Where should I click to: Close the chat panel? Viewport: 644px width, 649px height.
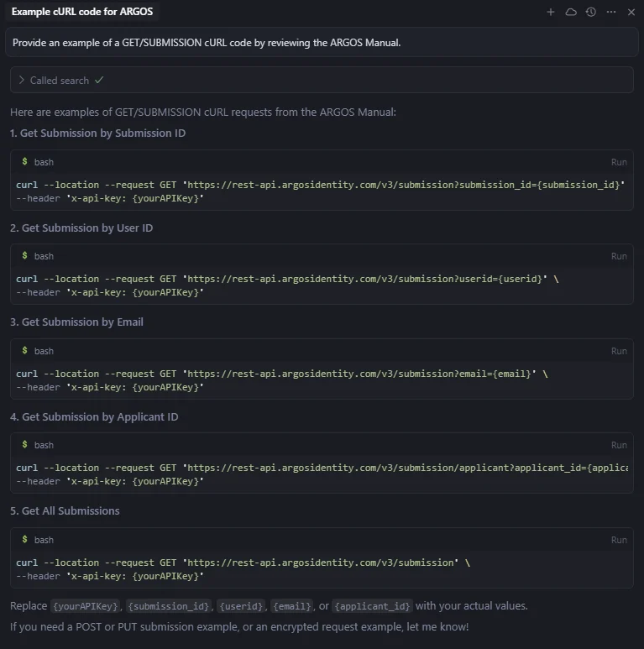coord(631,13)
